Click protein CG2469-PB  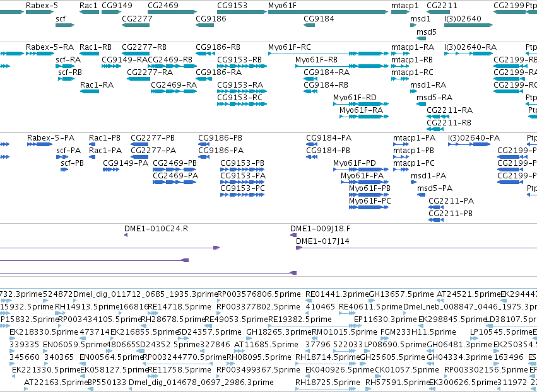tap(174, 170)
